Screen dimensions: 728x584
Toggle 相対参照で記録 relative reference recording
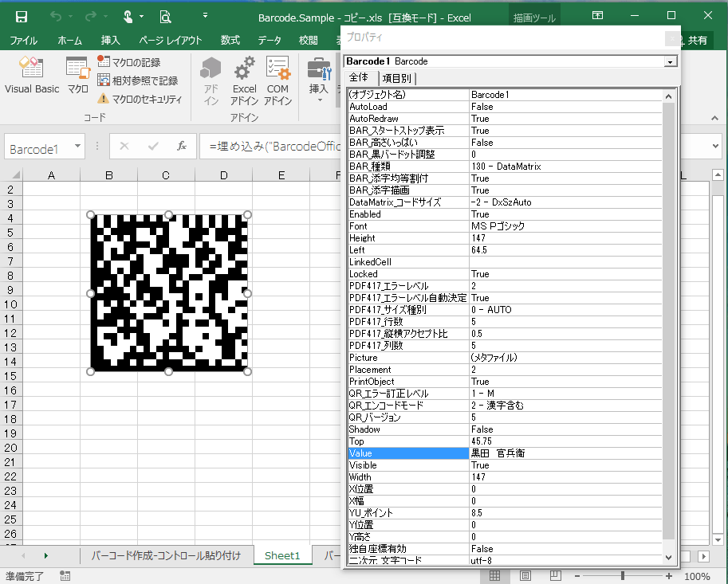coord(136,80)
